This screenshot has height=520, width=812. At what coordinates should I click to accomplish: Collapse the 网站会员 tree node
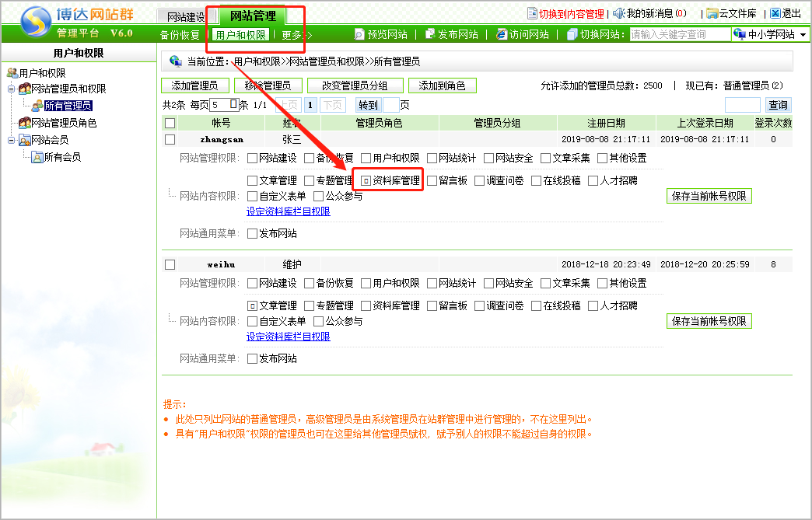[x=12, y=141]
